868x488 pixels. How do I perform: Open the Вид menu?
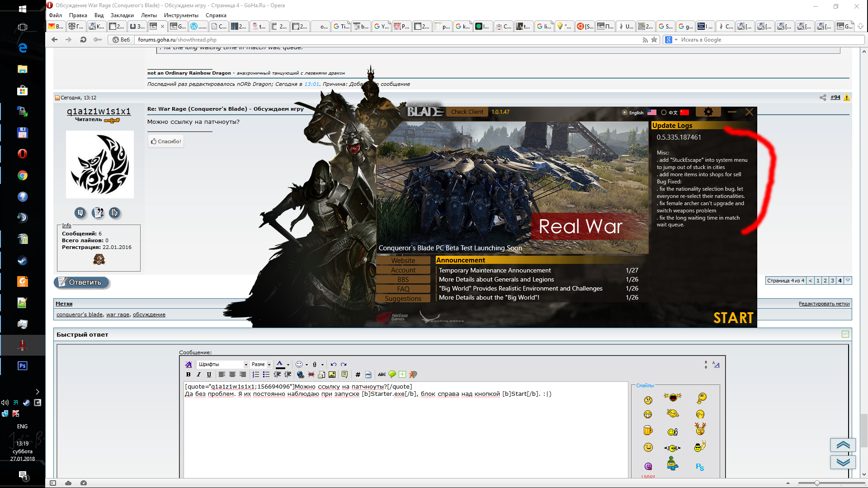tap(99, 15)
